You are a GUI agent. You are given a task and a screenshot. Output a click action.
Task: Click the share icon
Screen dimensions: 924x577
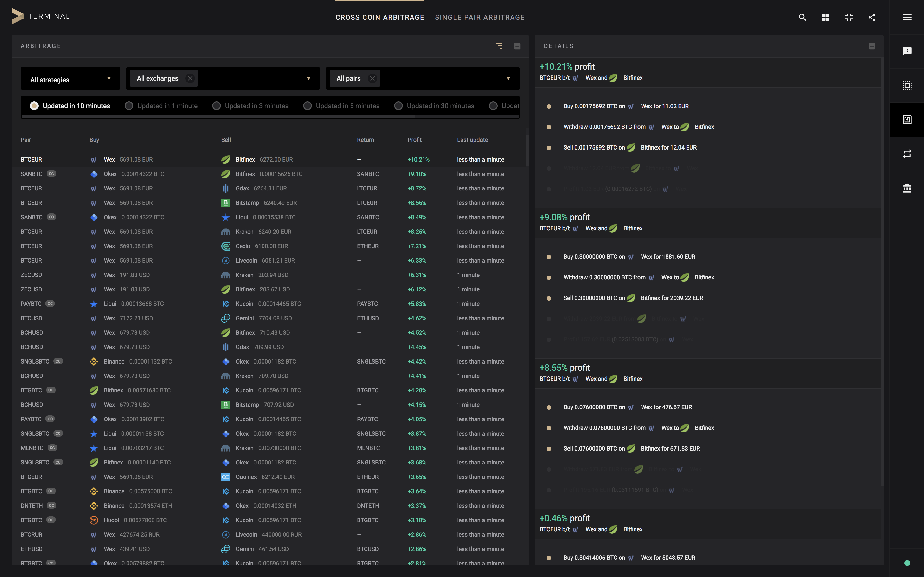(872, 17)
